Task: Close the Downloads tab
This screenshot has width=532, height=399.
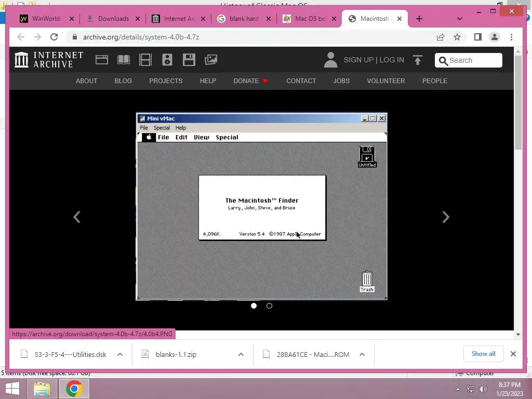Action: coord(137,19)
